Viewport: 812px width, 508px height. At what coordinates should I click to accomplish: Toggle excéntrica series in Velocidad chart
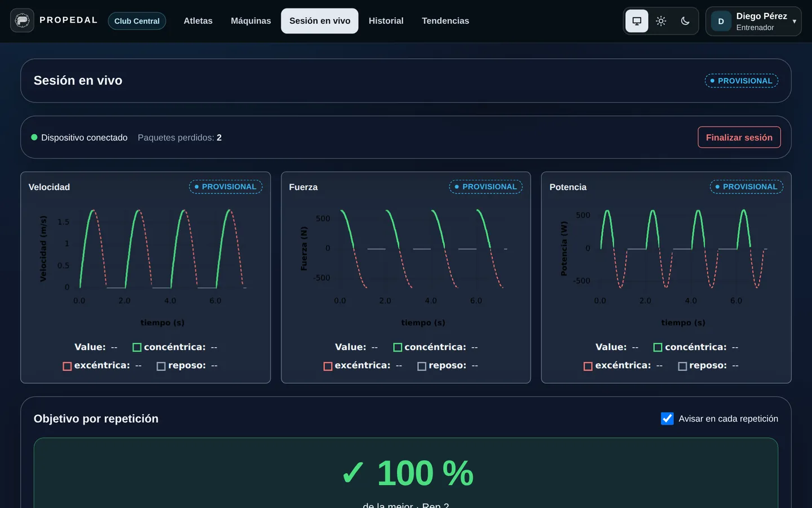point(102,366)
